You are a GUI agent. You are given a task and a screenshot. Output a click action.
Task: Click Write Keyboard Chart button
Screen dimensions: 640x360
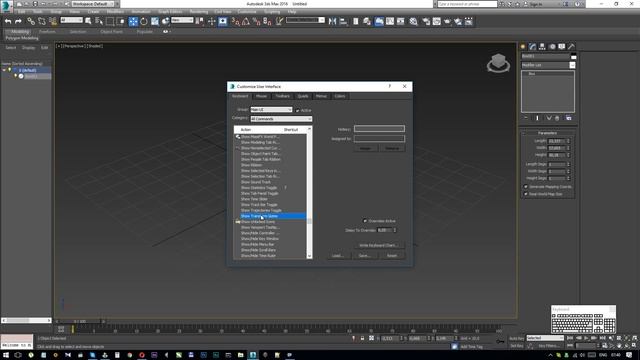coord(378,245)
